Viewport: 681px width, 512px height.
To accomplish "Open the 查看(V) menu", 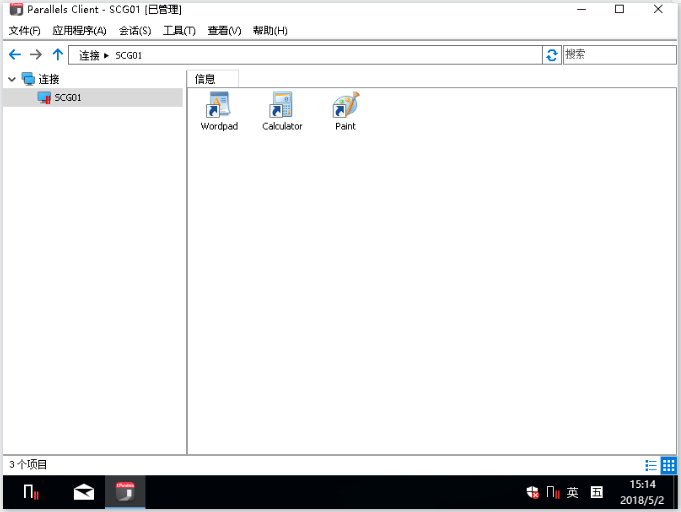I will coord(224,30).
